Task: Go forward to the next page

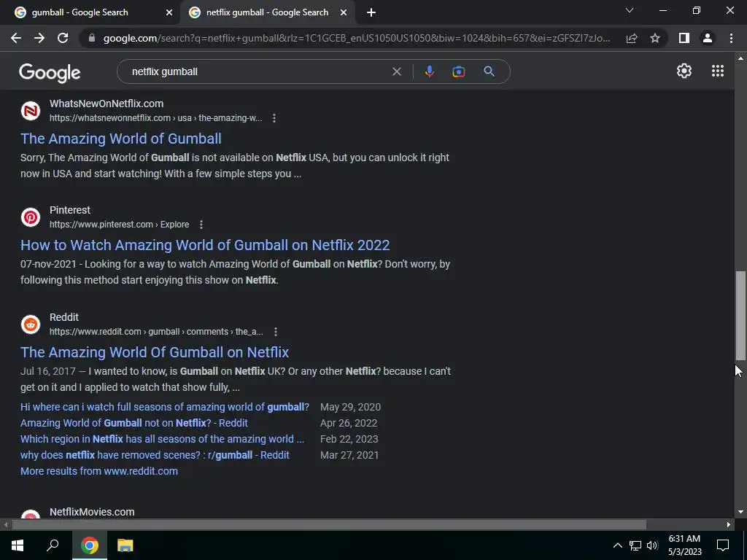Action: 39,38
